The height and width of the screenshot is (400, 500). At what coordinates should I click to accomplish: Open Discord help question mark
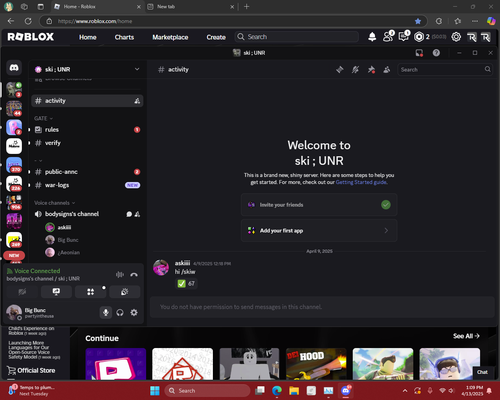(x=436, y=53)
